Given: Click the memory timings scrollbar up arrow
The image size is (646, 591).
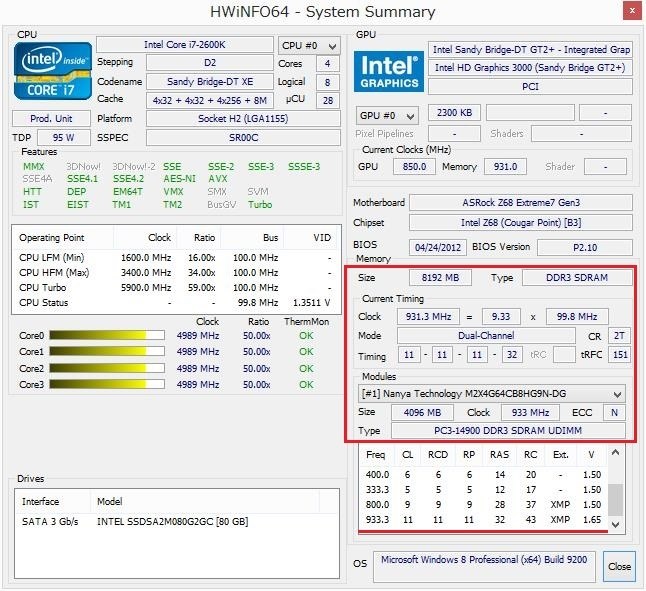Looking at the screenshot, I should [615, 453].
